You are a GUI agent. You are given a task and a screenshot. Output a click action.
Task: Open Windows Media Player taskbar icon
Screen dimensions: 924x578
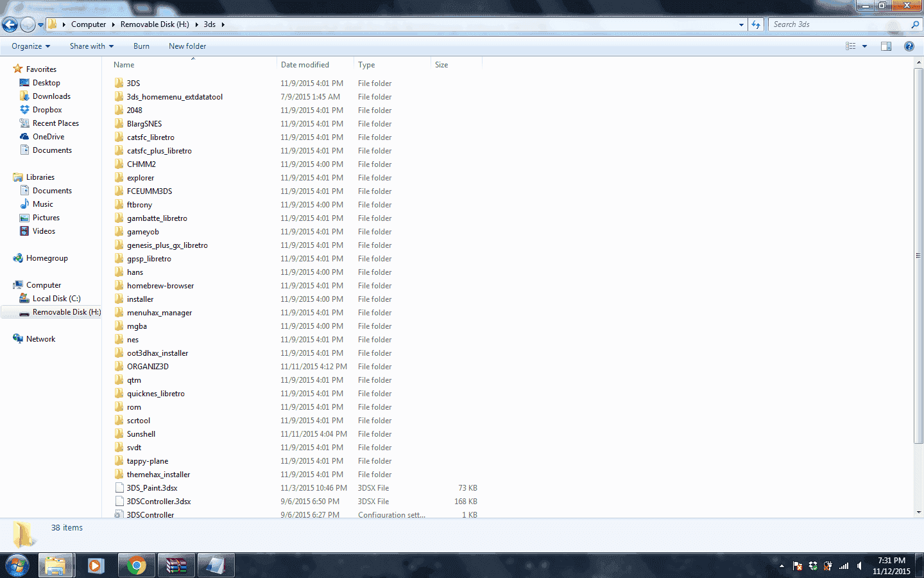[x=96, y=566]
